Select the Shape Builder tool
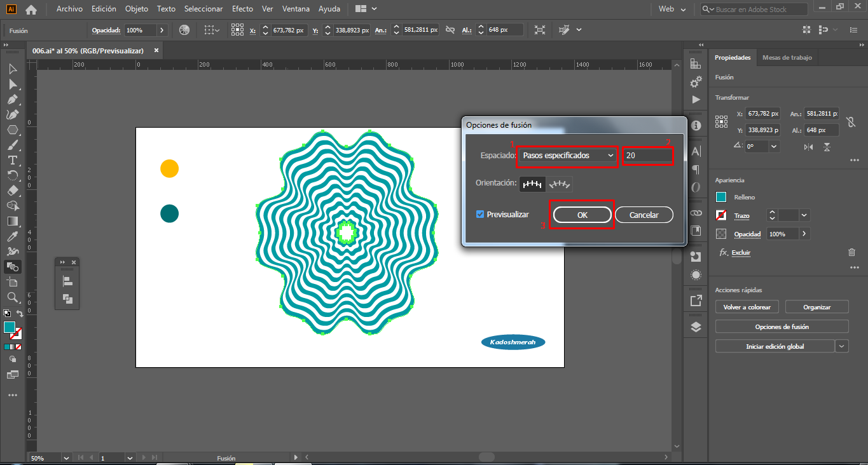This screenshot has width=868, height=465. [13, 206]
